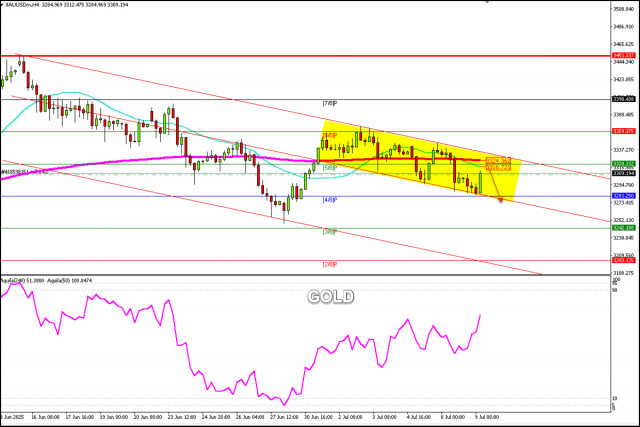The image size is (640, 427).
Task: Click the orange 3324 moving average value label
Action: [498, 160]
